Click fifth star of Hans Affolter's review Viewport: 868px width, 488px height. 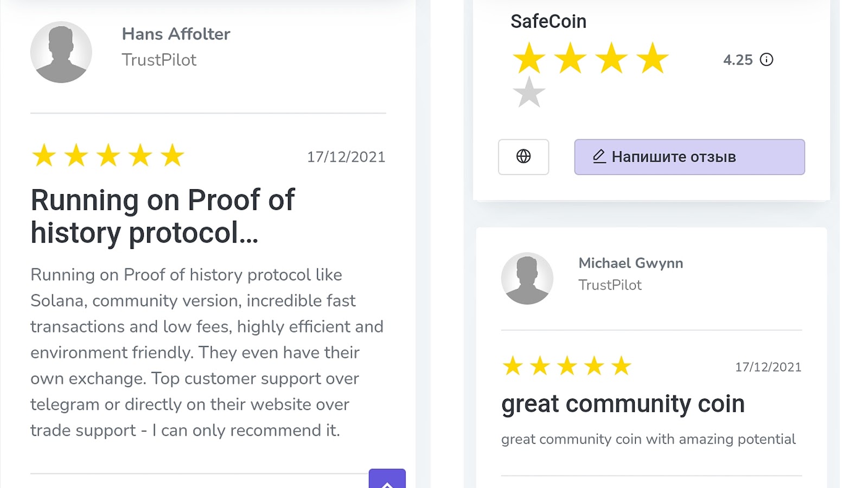coord(173,156)
